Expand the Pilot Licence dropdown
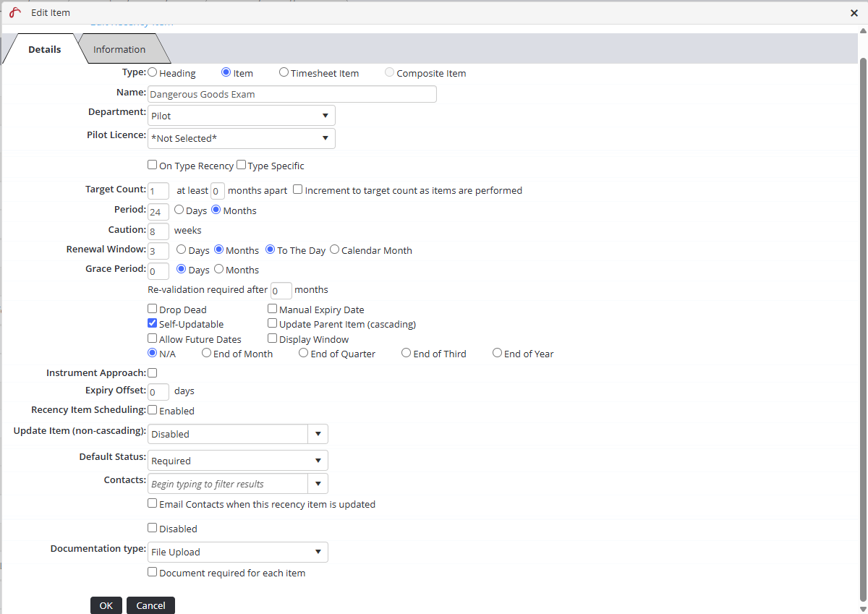Image resolution: width=868 pixels, height=614 pixels. (241, 138)
